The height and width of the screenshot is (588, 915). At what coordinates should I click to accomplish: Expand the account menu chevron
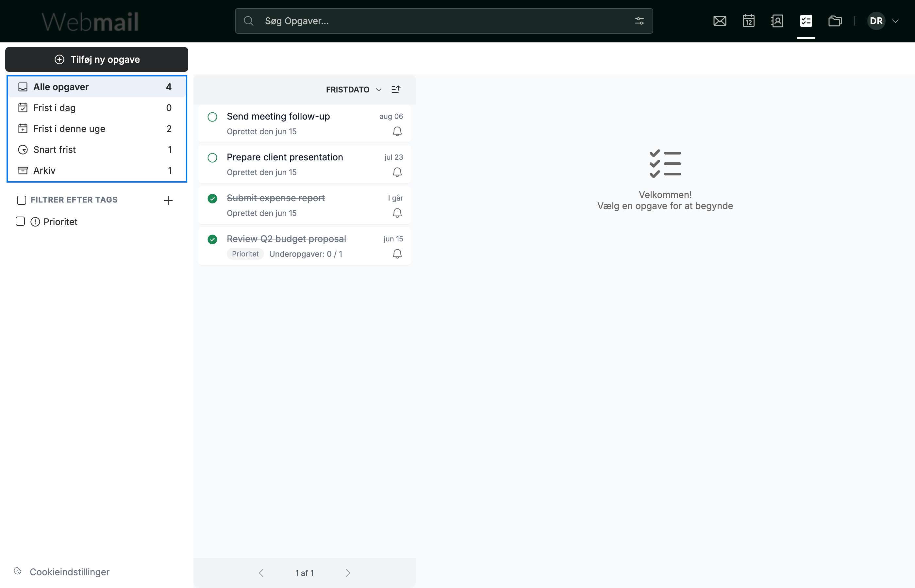895,21
